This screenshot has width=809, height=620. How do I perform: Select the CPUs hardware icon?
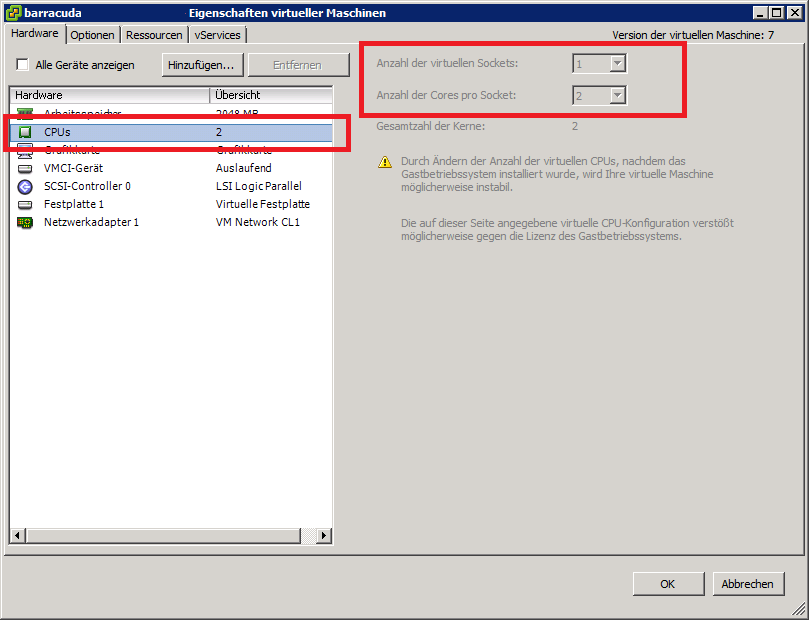click(x=25, y=132)
